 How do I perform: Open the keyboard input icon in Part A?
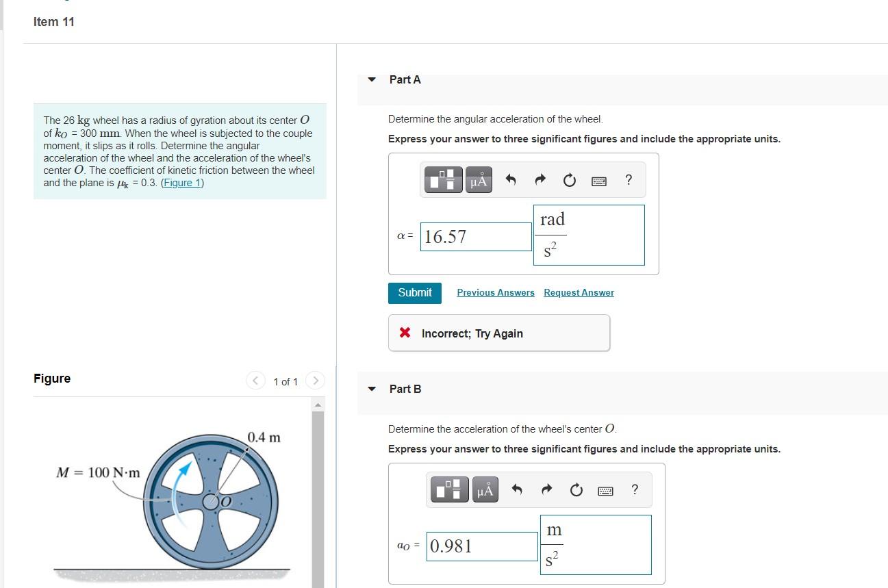tap(598, 180)
